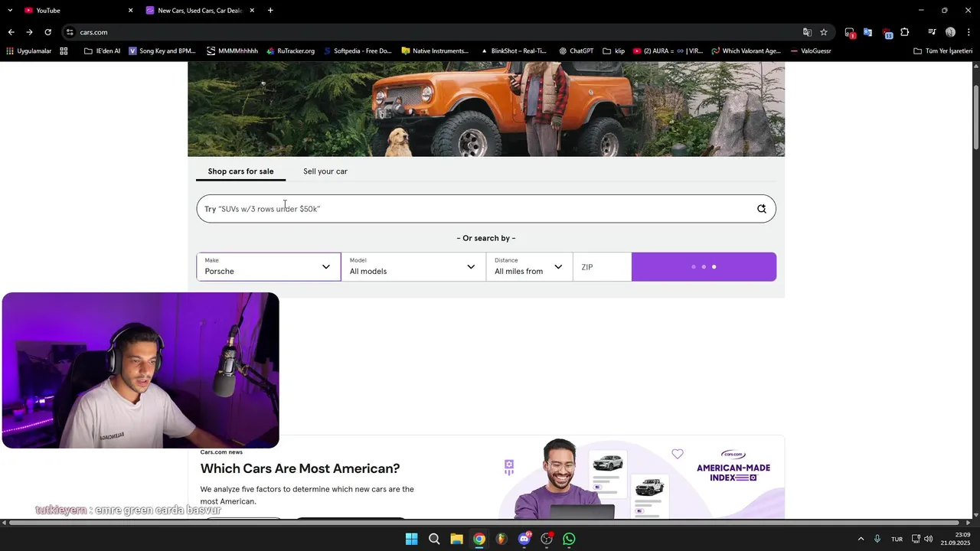
Task: Open Song Key and BPM bookmark
Action: (162, 51)
